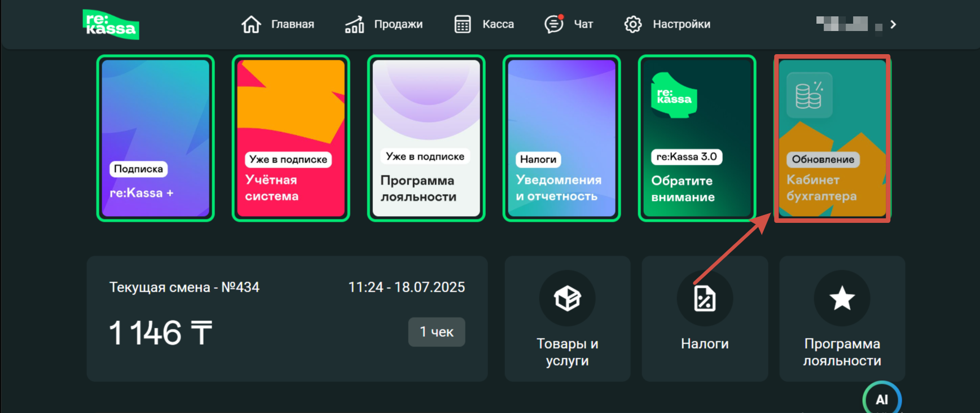
Task: Open the Чат menu item
Action: [583, 24]
